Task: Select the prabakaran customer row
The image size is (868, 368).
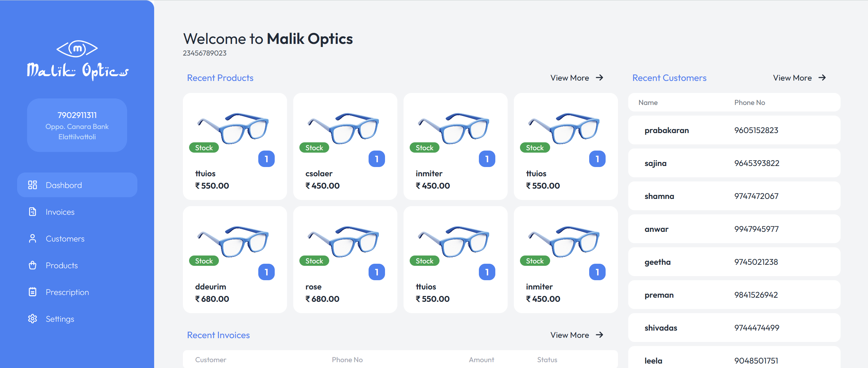Action: tap(734, 130)
